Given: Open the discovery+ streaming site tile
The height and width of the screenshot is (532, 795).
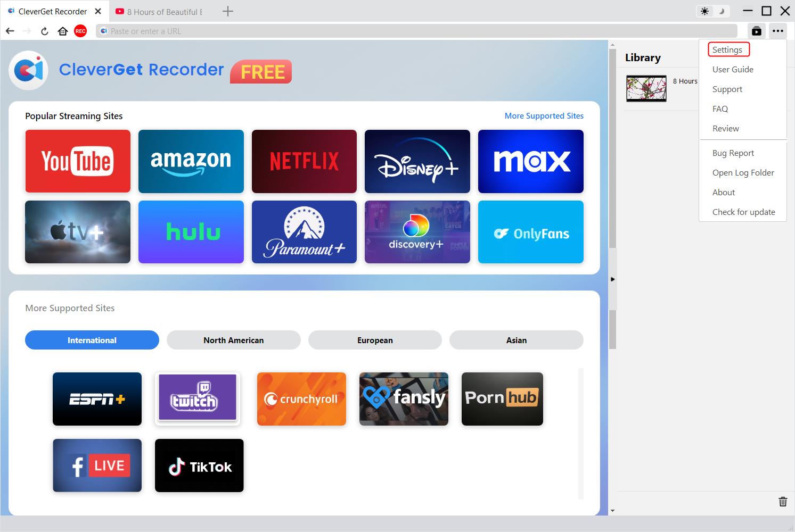Looking at the screenshot, I should point(417,232).
